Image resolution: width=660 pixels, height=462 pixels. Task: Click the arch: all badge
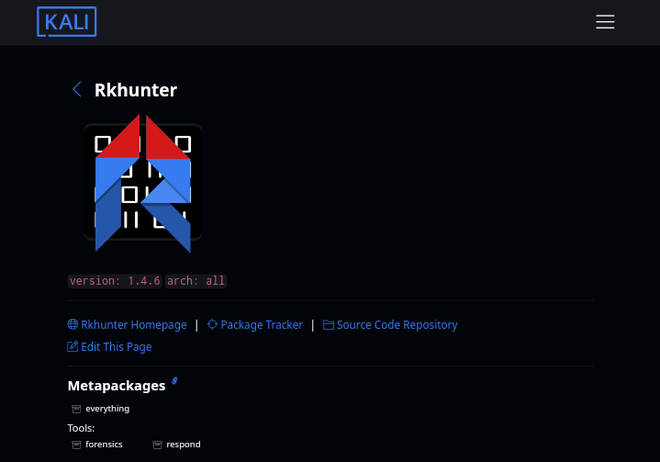click(196, 281)
